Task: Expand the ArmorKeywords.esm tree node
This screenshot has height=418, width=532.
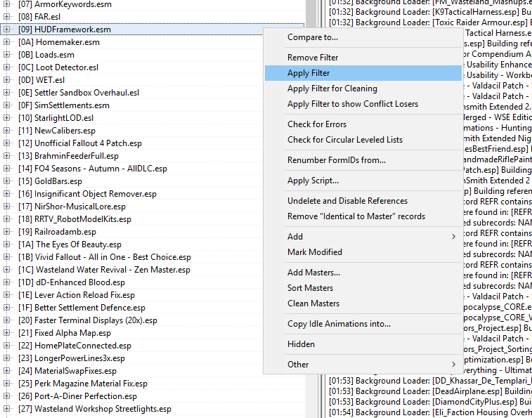Action: (6, 4)
